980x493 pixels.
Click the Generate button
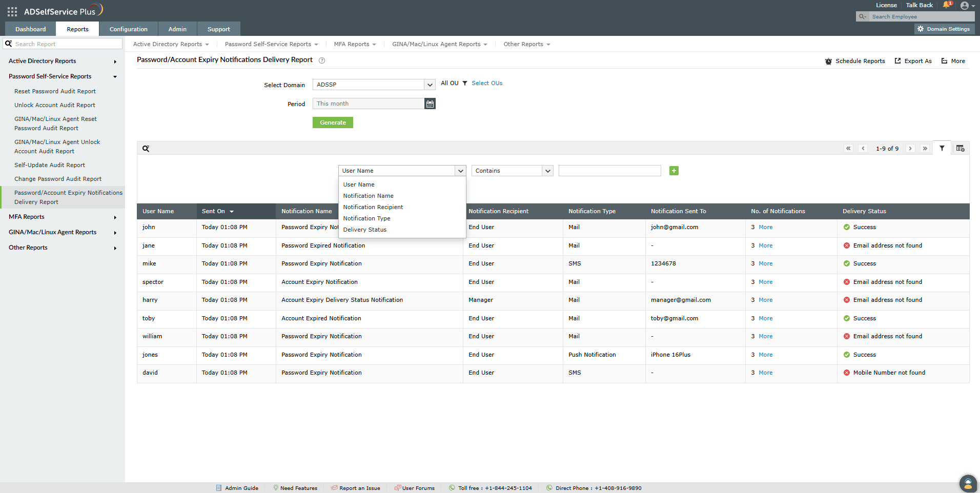tap(332, 122)
